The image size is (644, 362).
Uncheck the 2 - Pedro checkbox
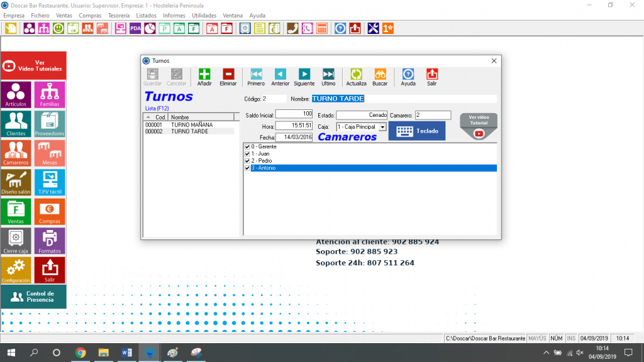click(247, 161)
